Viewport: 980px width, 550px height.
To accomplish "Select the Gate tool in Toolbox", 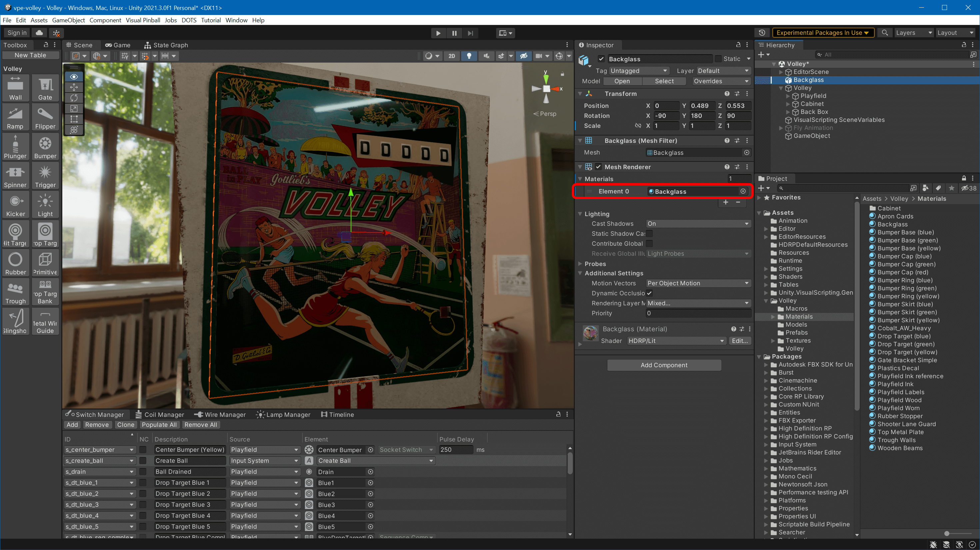I will [45, 88].
